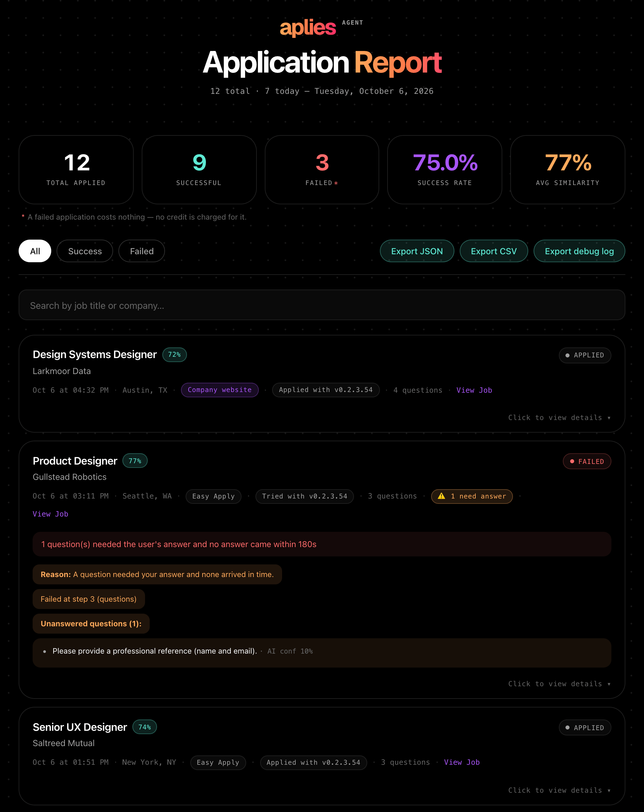
Task: Expand details for Product Designer card
Action: coord(559,684)
